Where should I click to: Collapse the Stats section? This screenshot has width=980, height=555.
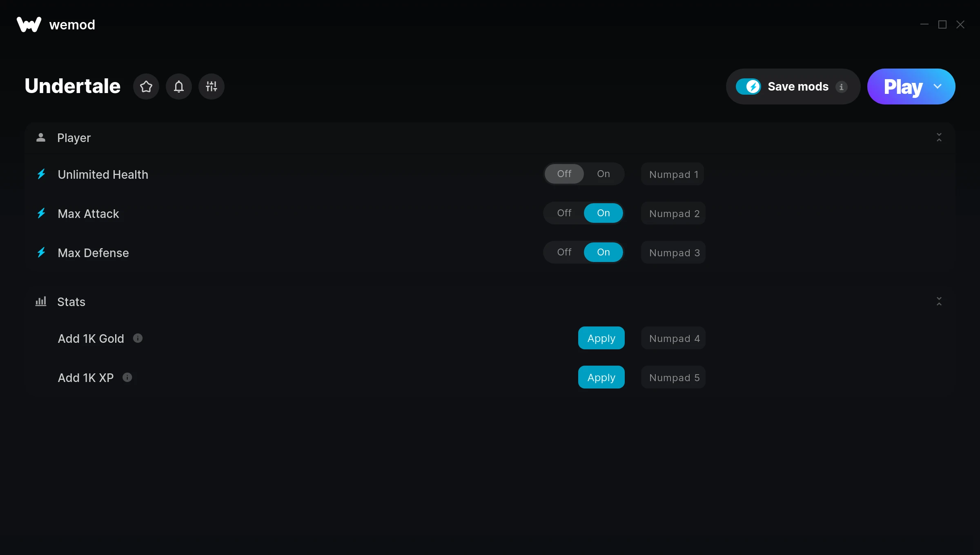tap(939, 302)
